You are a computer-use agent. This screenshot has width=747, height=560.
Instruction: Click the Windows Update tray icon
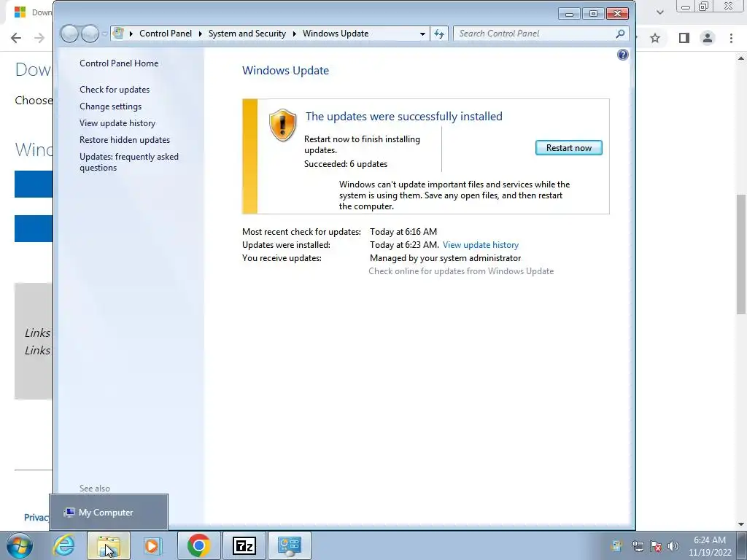[x=616, y=546]
